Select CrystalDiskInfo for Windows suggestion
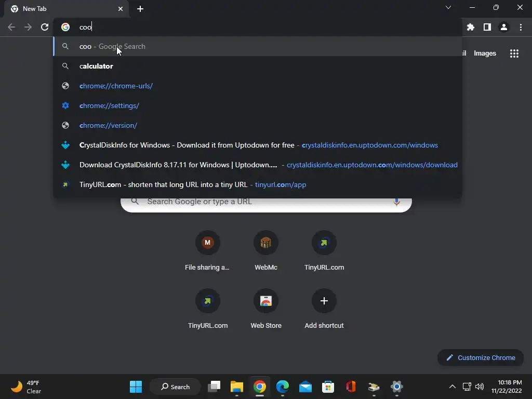Image resolution: width=532 pixels, height=399 pixels. [258, 145]
